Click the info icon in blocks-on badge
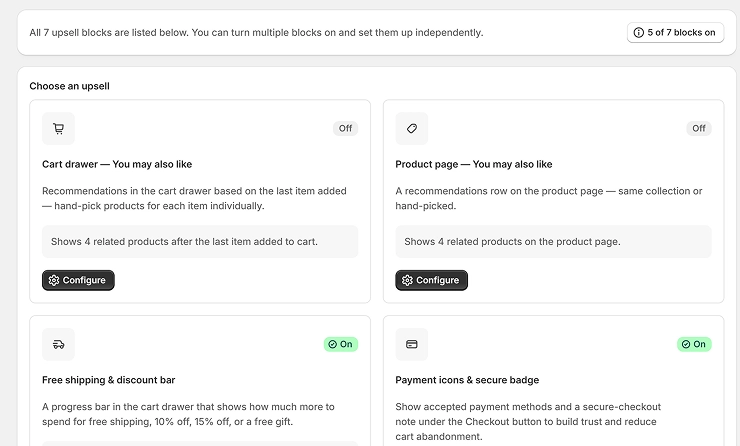740x446 pixels. coord(639,33)
